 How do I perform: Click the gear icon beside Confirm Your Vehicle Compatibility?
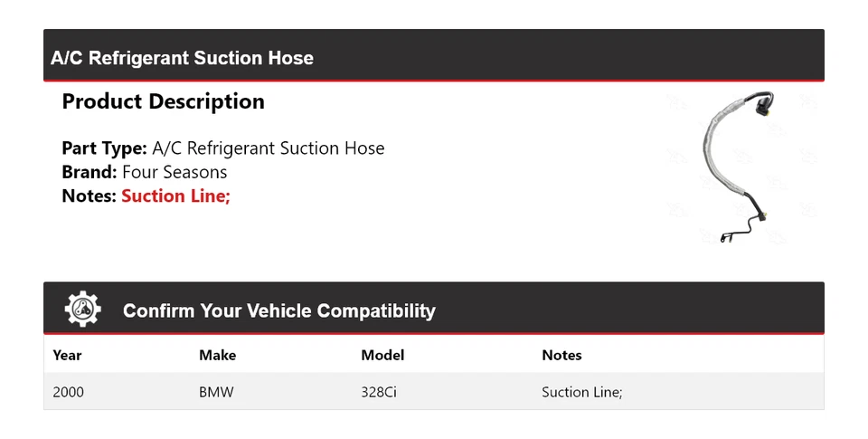(82, 310)
